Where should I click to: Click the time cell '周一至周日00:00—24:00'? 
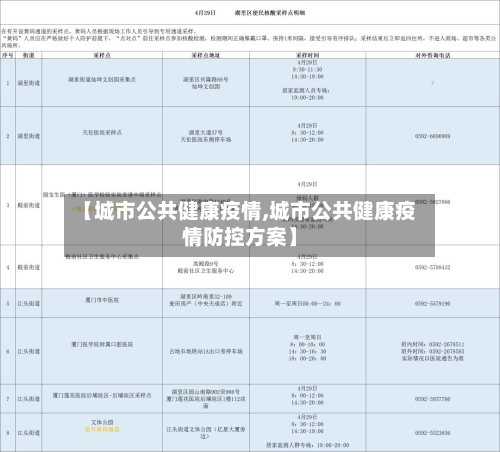(307, 304)
